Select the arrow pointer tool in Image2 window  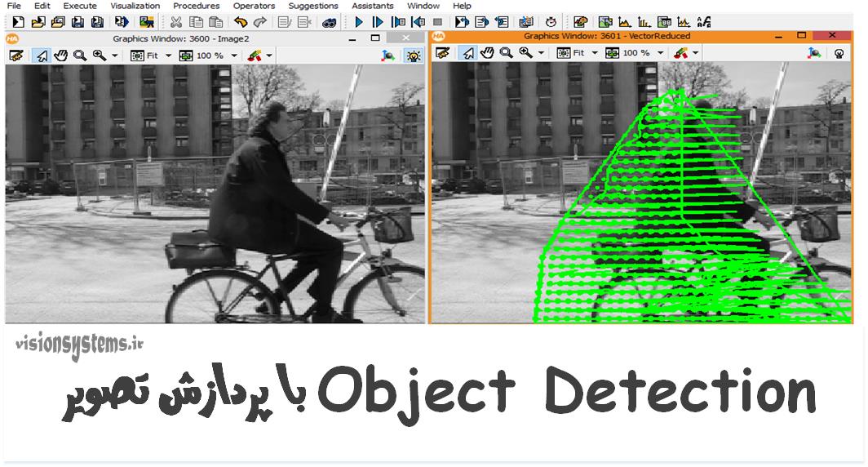tap(41, 56)
